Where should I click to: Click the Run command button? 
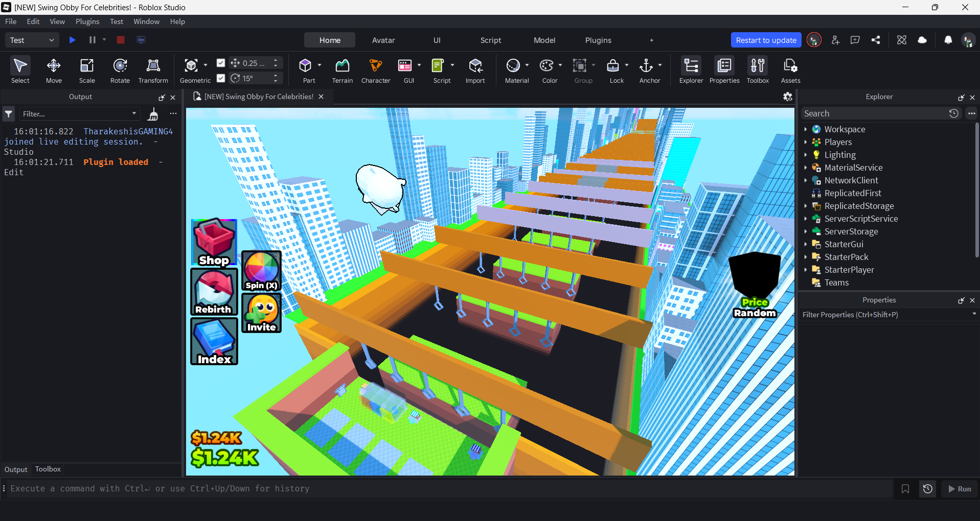click(960, 489)
